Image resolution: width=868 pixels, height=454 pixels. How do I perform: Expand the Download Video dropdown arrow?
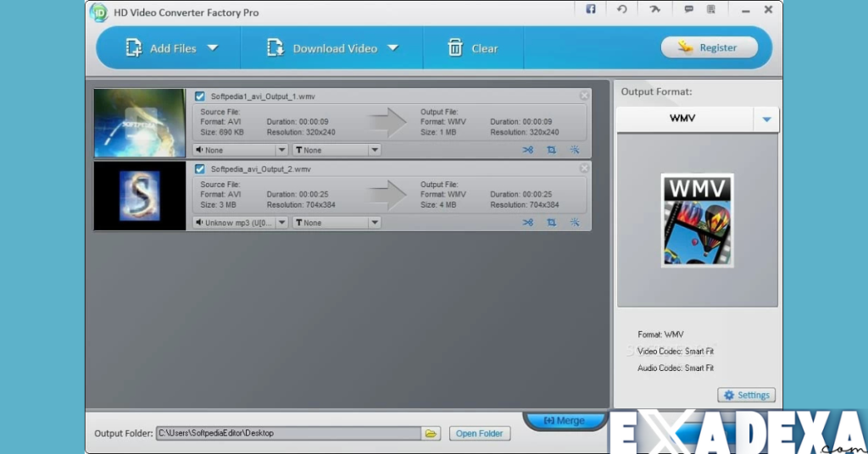393,48
